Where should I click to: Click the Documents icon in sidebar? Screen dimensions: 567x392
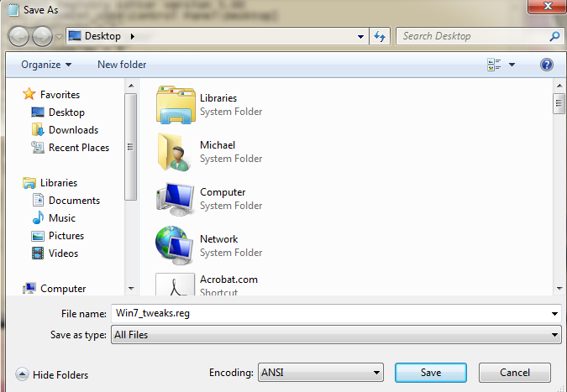click(38, 200)
